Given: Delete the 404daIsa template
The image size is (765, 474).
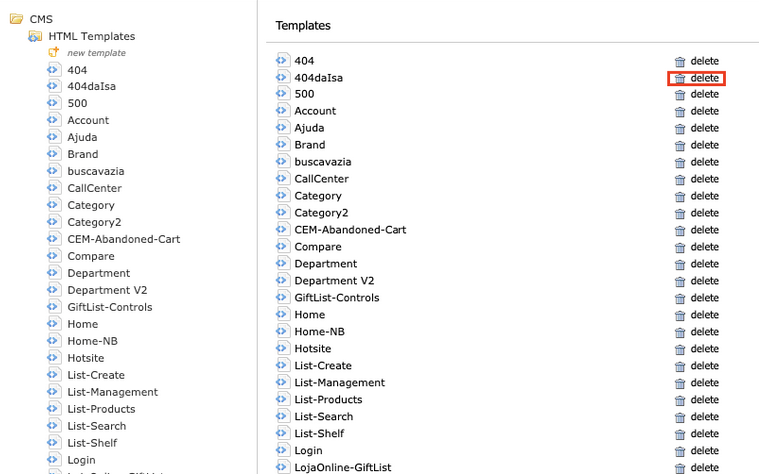Looking at the screenshot, I should 697,78.
